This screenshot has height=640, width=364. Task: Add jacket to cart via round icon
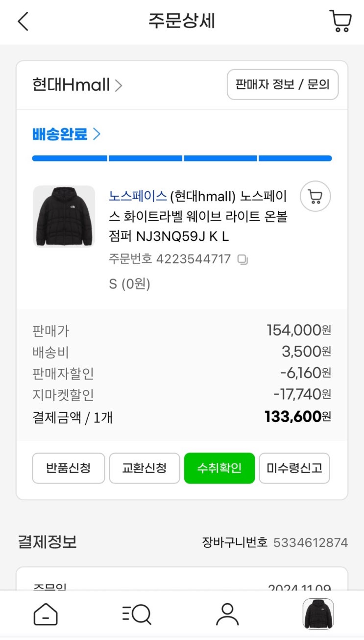315,197
